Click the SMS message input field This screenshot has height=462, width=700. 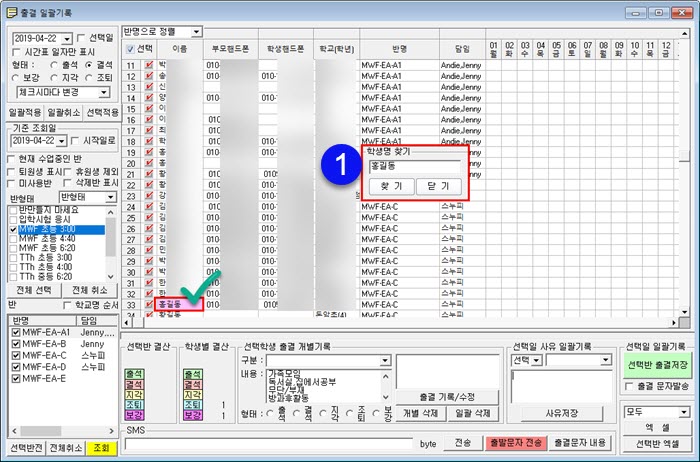click(268, 444)
